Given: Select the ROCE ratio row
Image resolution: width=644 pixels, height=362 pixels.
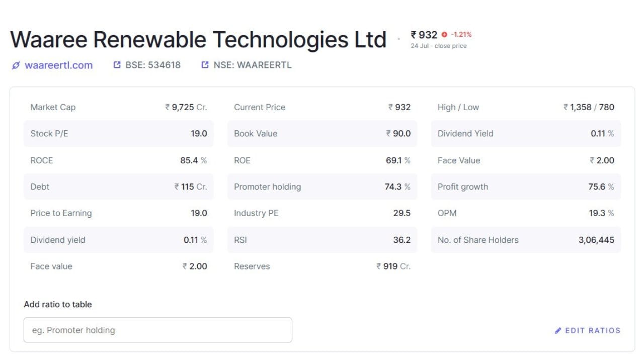Looking at the screenshot, I should (119, 160).
